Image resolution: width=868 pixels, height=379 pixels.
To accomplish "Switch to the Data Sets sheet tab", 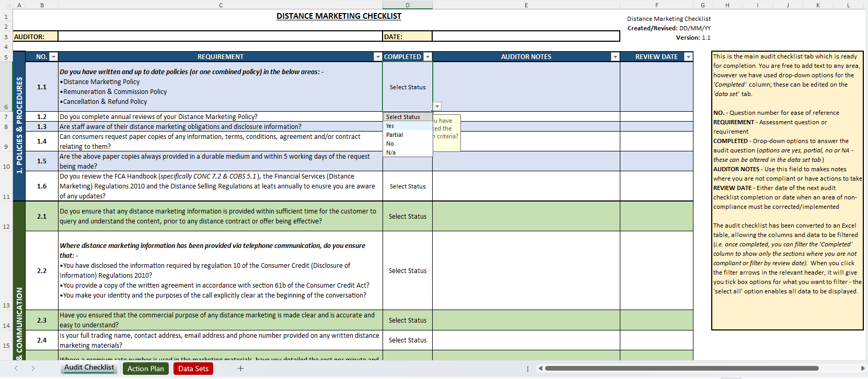I will (x=193, y=369).
